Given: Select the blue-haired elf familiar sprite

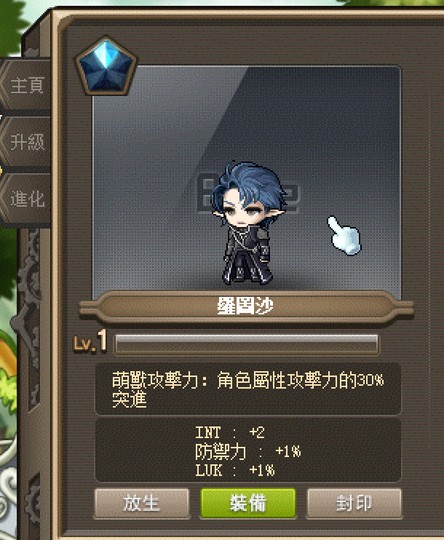Looking at the screenshot, I should coord(248,223).
